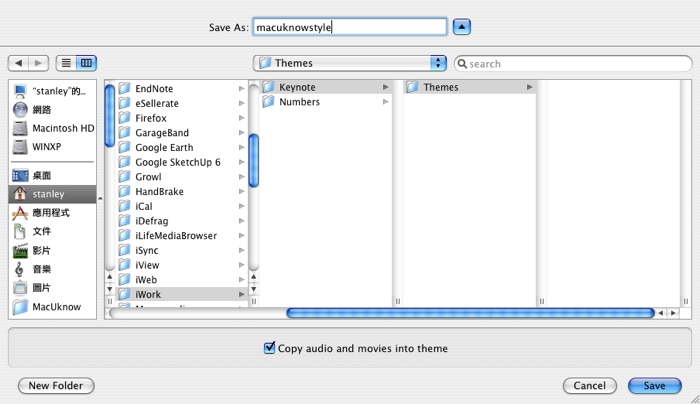Open the Themes location pop-up menu
Image resolution: width=700 pixels, height=404 pixels.
(350, 63)
